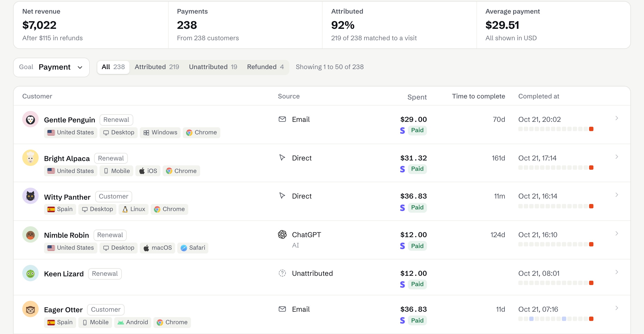
Task: Expand Eager Otter row chevron
Action: 617,308
